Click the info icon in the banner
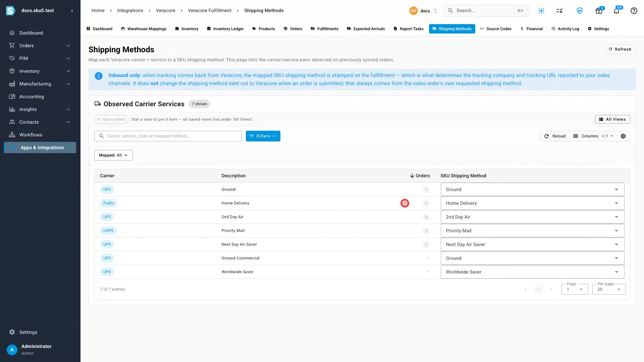 tap(99, 76)
